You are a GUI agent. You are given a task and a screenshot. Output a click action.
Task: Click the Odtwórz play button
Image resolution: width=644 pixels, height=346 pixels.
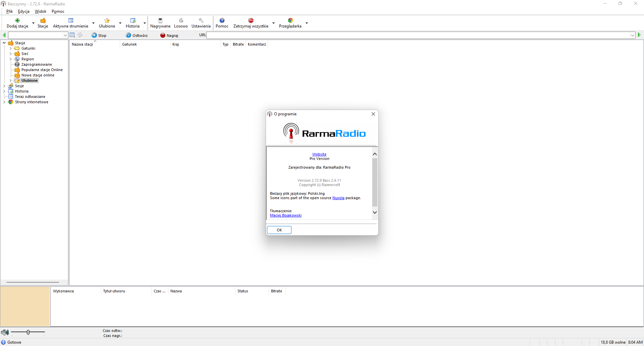pyautogui.click(x=137, y=35)
